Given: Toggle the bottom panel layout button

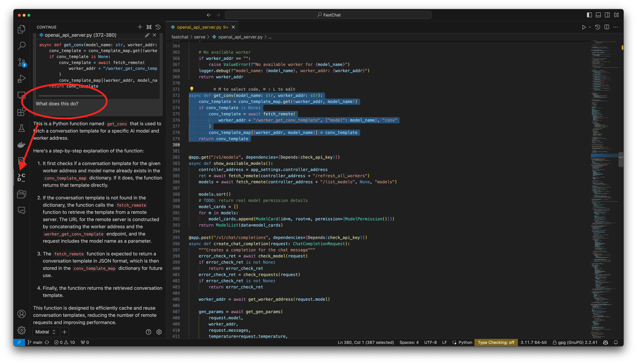Looking at the screenshot, I should click(598, 15).
